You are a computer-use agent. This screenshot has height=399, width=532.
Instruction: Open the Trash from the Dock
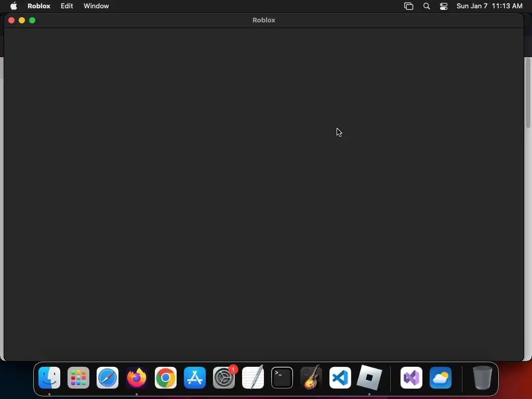coord(482,378)
